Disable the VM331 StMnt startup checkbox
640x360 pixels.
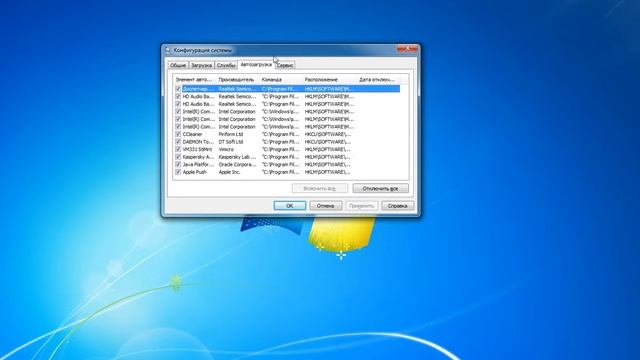click(x=178, y=149)
